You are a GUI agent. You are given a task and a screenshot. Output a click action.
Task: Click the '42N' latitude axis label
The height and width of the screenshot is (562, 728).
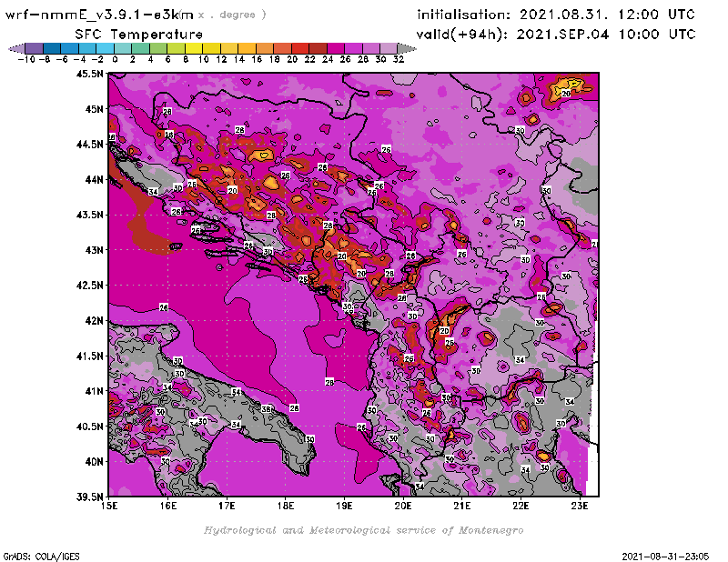point(94,320)
